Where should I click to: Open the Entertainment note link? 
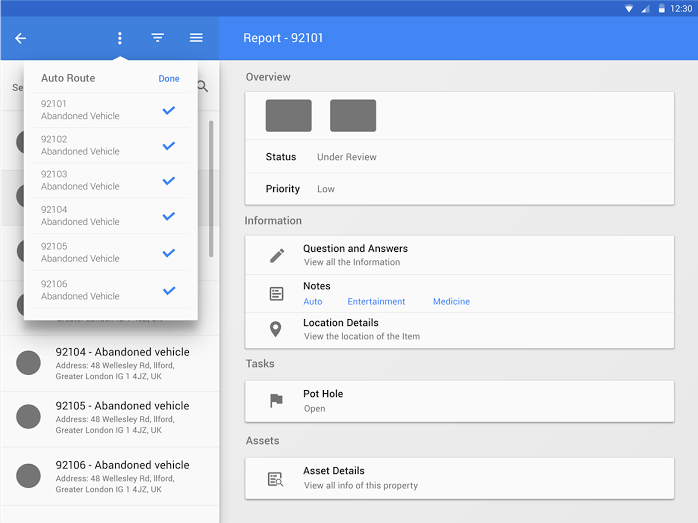[376, 302]
